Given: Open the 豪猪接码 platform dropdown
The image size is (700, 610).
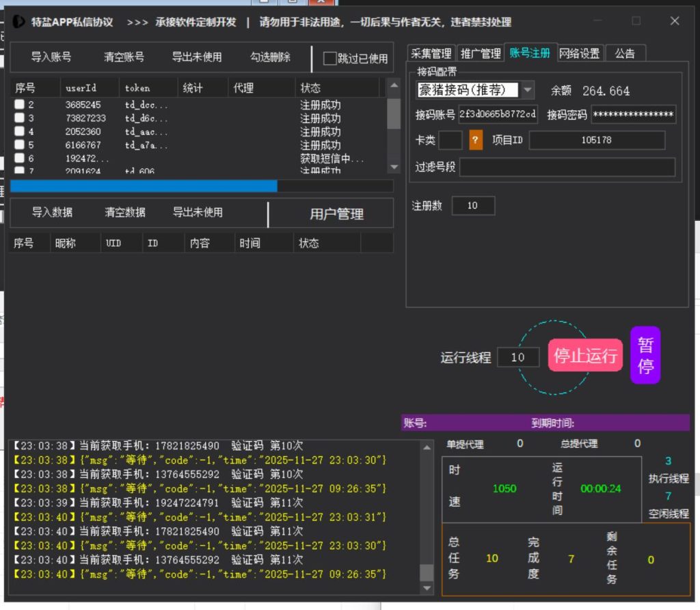Looking at the screenshot, I should [528, 90].
